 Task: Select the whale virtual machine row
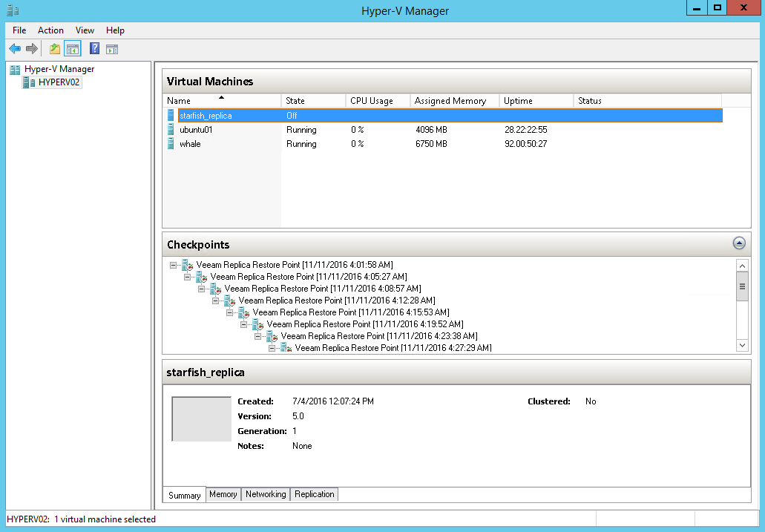444,143
